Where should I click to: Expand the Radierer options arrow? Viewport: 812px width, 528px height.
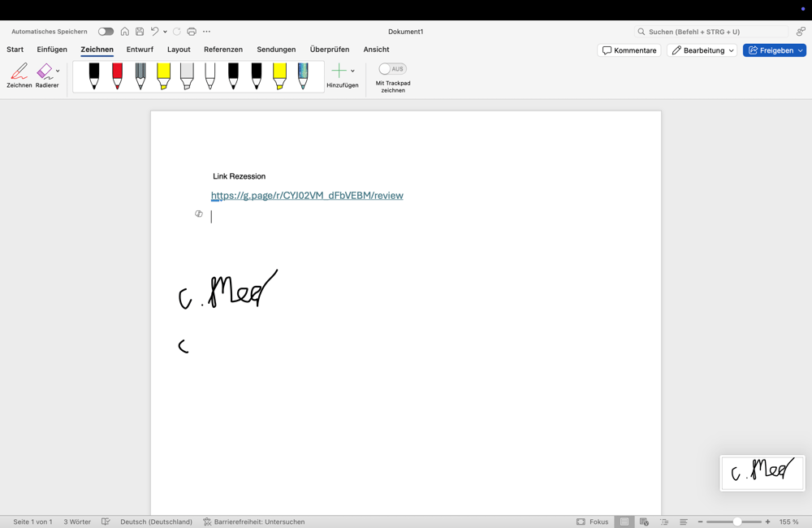(x=58, y=71)
